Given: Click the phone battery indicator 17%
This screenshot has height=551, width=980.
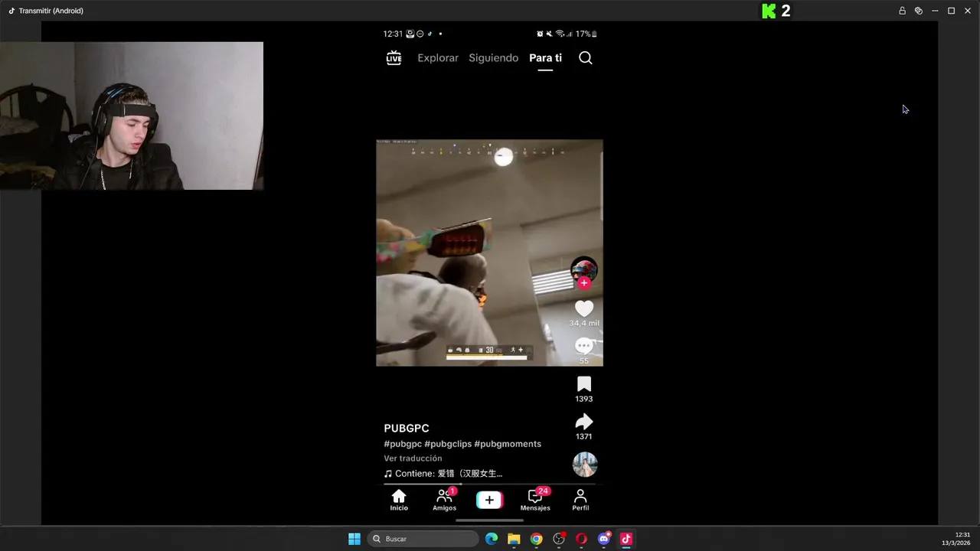Looking at the screenshot, I should tap(586, 34).
